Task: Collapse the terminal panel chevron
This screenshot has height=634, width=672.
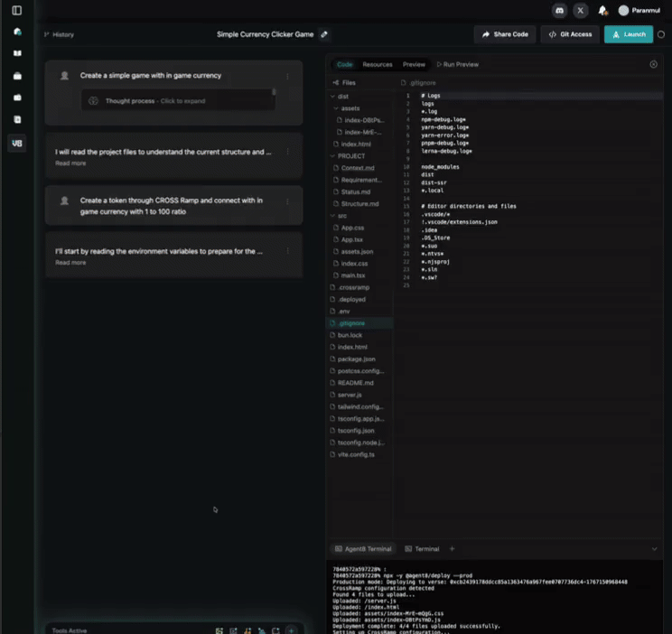Action: [654, 549]
